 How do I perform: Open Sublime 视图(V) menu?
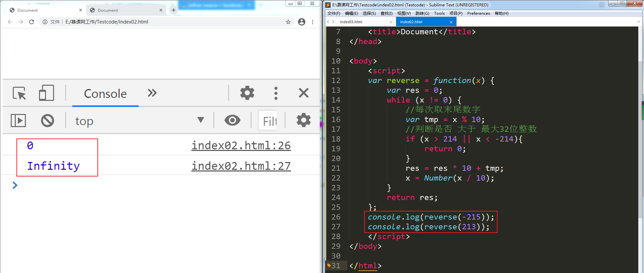tap(404, 13)
